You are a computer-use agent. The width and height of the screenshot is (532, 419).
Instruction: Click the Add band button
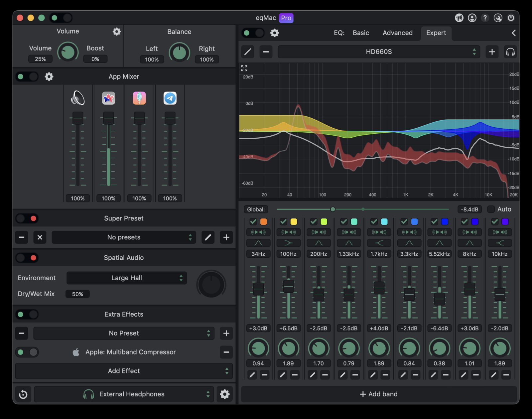pyautogui.click(x=378, y=394)
